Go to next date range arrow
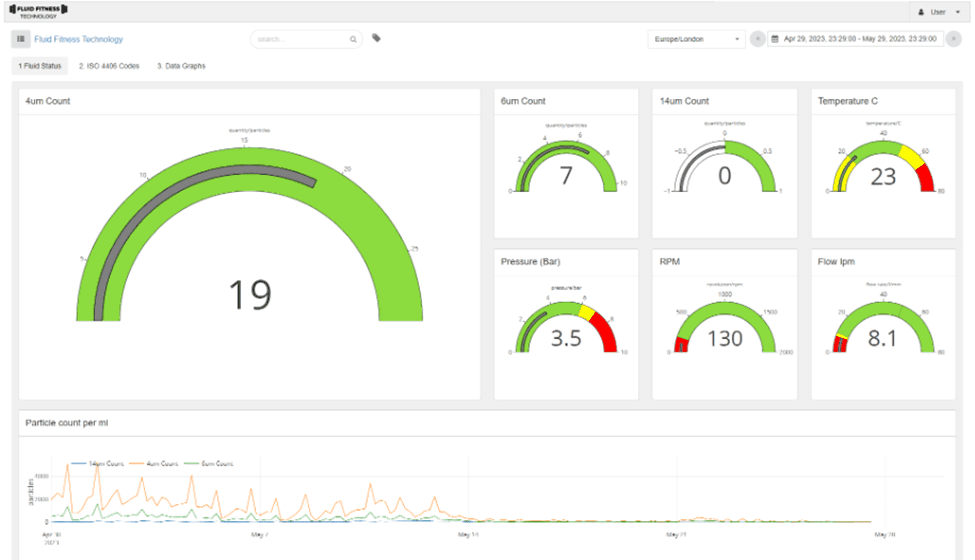975x560 pixels. point(953,39)
